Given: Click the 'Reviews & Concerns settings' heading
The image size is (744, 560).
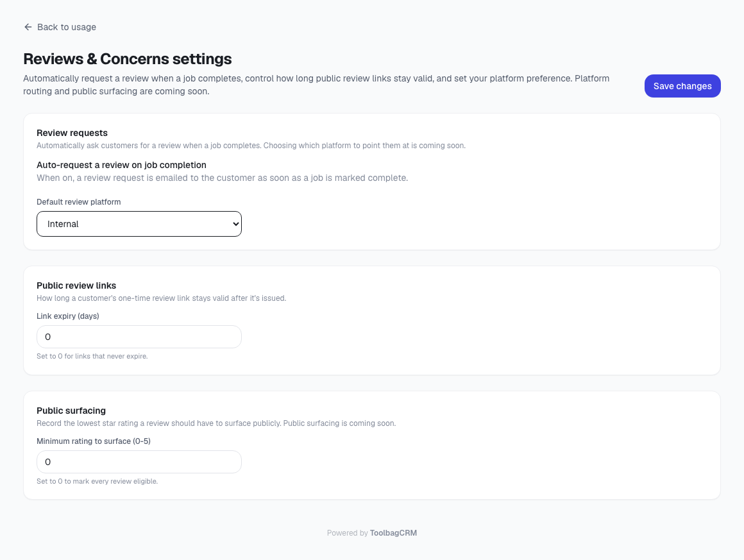Looking at the screenshot, I should point(128,59).
